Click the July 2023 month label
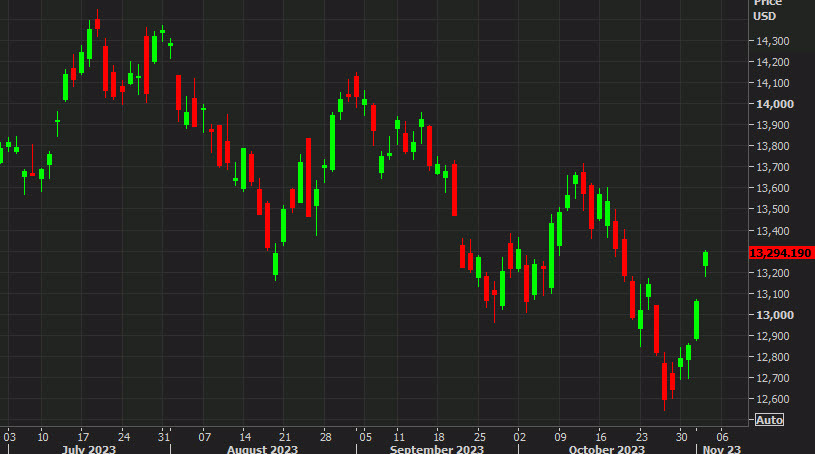 89,449
